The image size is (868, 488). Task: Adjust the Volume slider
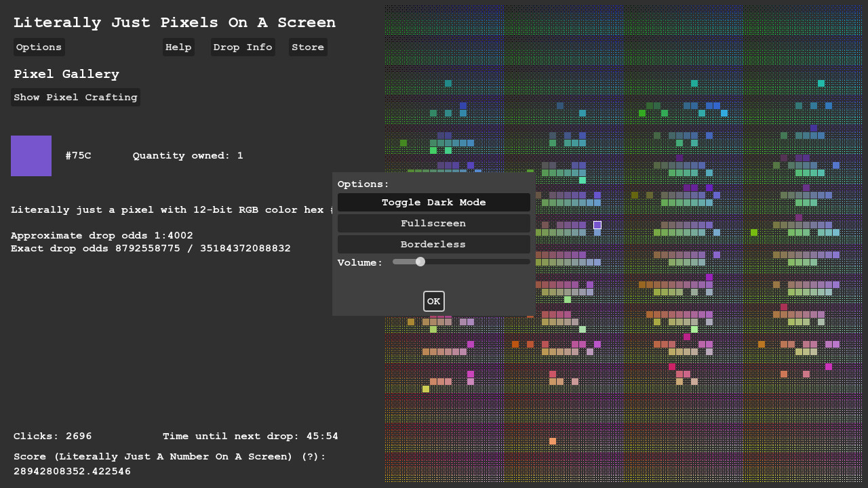pos(419,262)
